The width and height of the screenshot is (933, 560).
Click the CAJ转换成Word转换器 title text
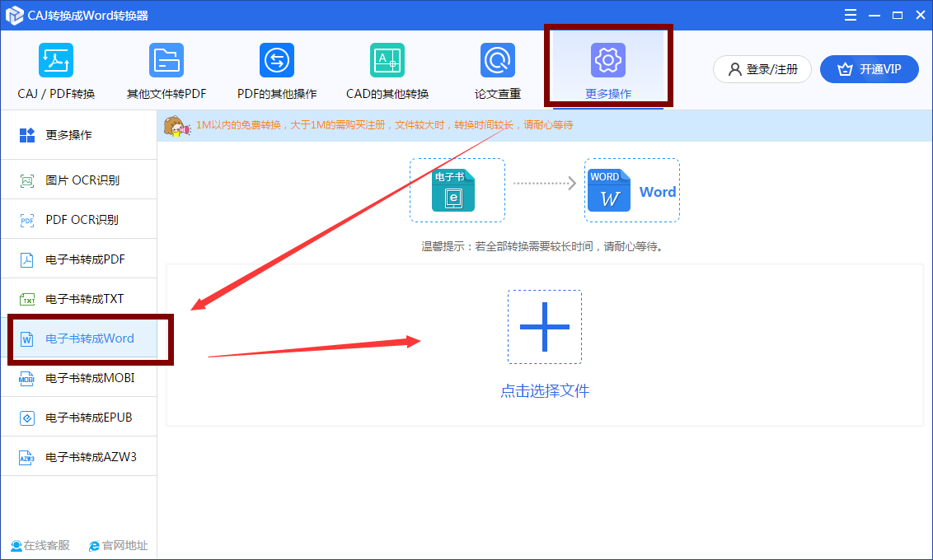88,16
